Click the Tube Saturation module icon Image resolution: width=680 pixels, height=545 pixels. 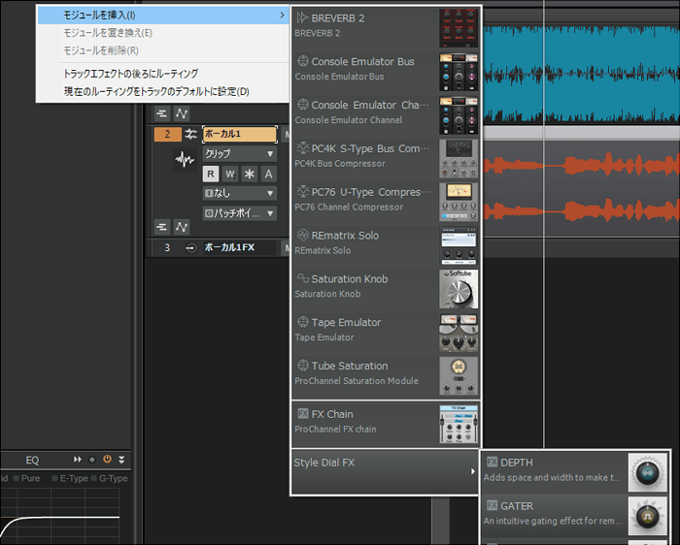303,365
